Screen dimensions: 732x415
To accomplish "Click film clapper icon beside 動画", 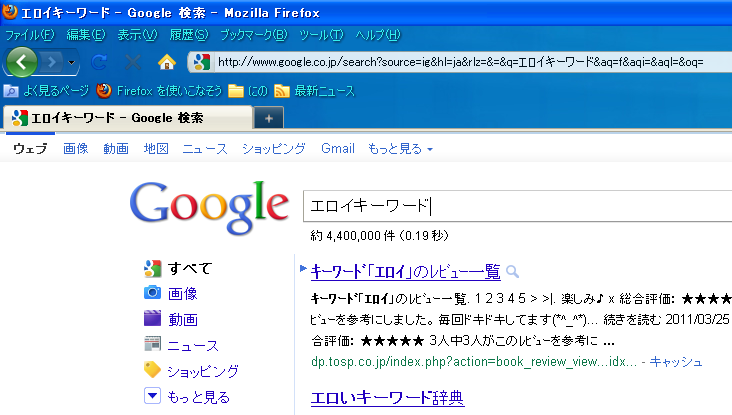I will pos(152,318).
